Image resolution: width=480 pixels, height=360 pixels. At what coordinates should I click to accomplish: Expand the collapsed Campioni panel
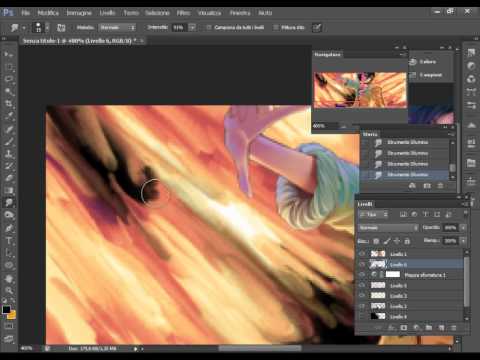coord(427,75)
